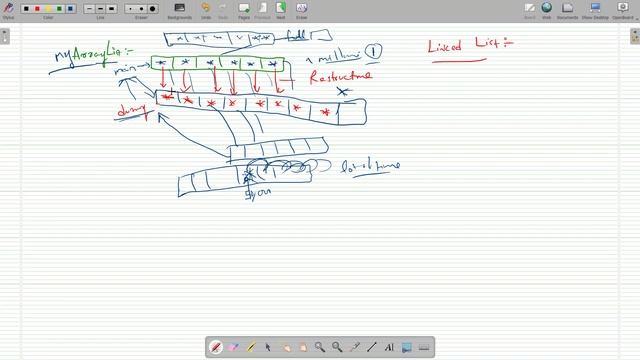Screen dimensions: 640x360
Task: Select the Zoom out tool
Action: coord(337,347)
